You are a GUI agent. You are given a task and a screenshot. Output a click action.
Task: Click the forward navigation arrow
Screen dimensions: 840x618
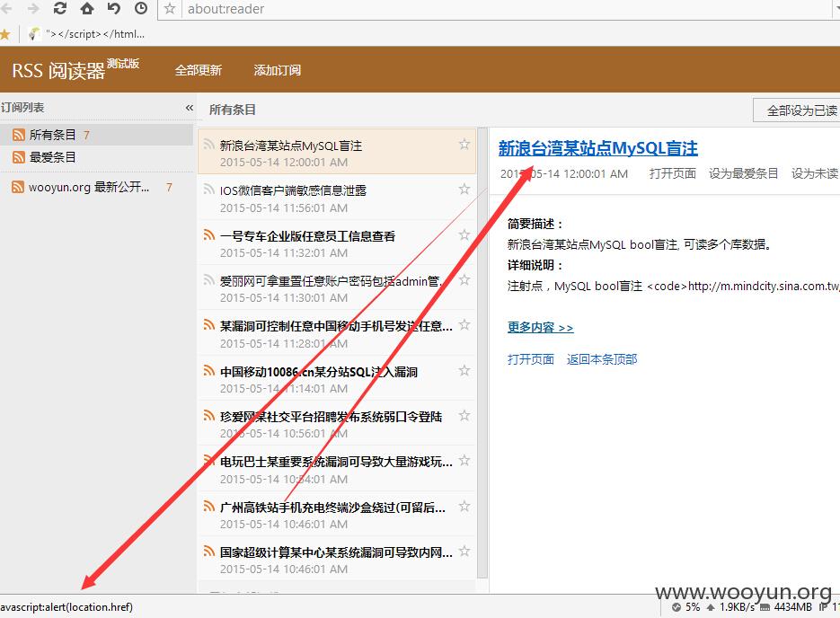(33, 8)
